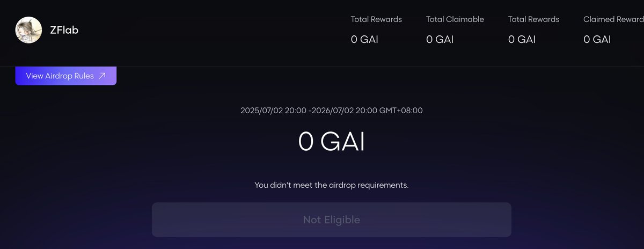Click the 0 GAI value under Claimed Rewards
This screenshot has width=644, height=249.
click(597, 39)
